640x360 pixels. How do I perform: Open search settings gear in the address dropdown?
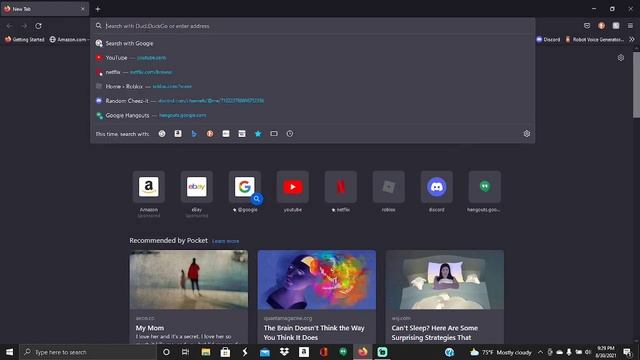click(x=527, y=133)
